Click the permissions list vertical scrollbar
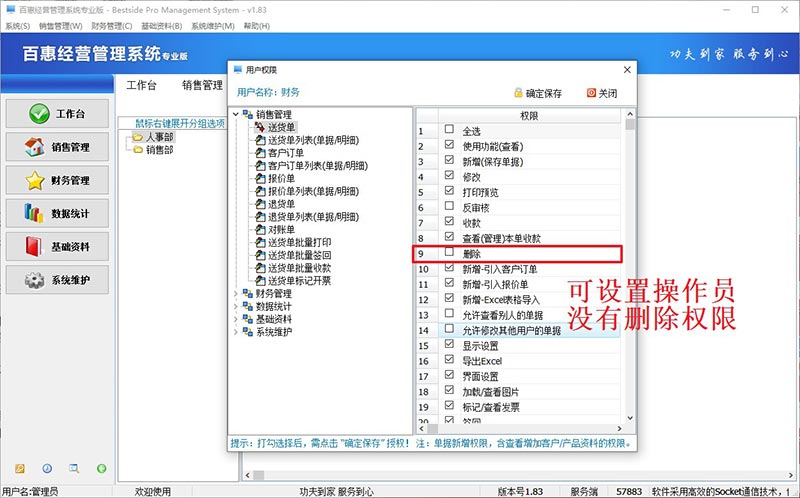This screenshot has height=498, width=800. point(630,270)
